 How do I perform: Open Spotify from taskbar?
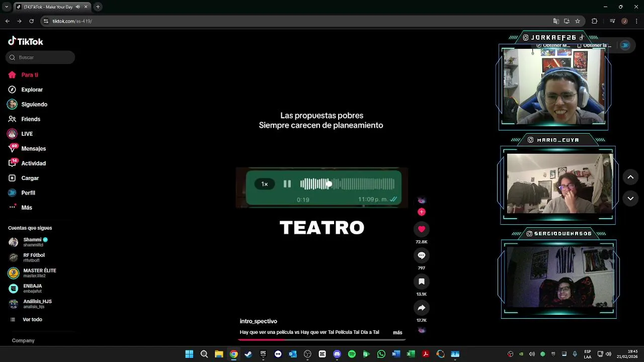(352, 354)
